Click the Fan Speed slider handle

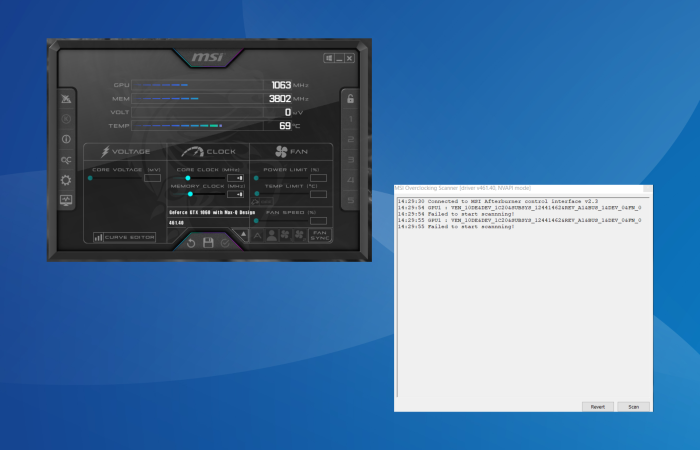point(256,221)
